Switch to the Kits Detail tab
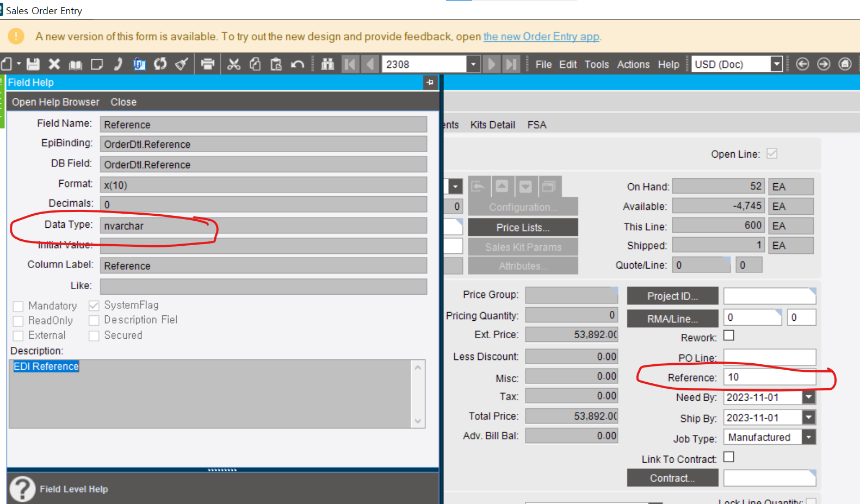The image size is (860, 504). [x=493, y=125]
